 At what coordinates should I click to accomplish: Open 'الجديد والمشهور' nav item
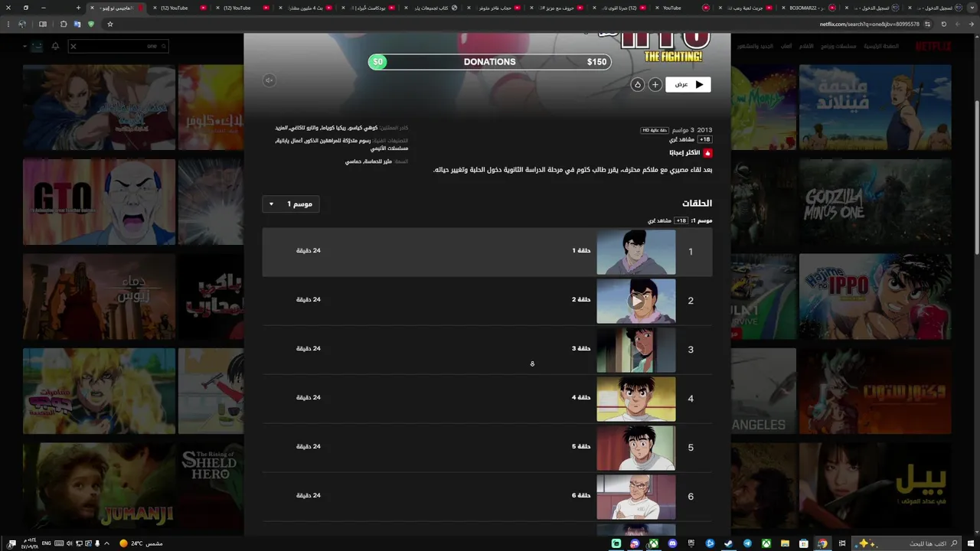[756, 46]
